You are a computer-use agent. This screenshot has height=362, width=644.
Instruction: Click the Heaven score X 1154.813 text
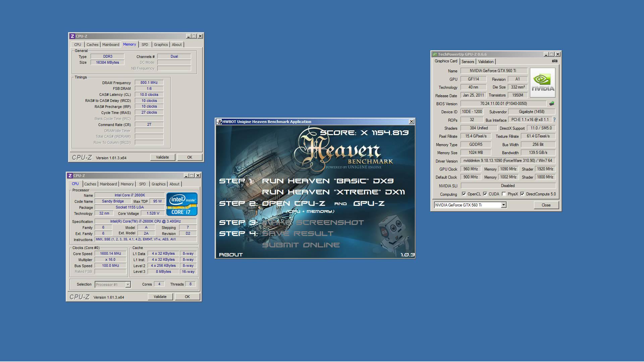tap(364, 133)
